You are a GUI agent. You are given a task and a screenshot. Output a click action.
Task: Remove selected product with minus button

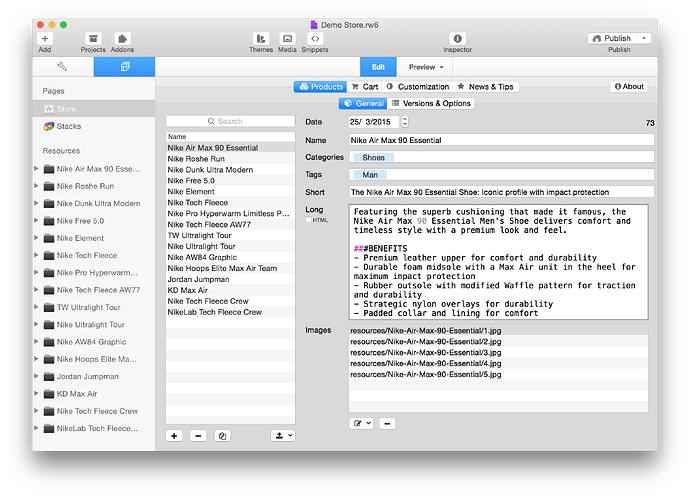(x=198, y=436)
